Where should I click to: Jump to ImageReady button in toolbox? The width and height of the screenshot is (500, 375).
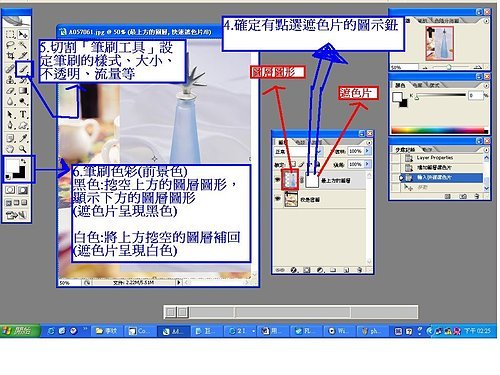click(x=16, y=215)
